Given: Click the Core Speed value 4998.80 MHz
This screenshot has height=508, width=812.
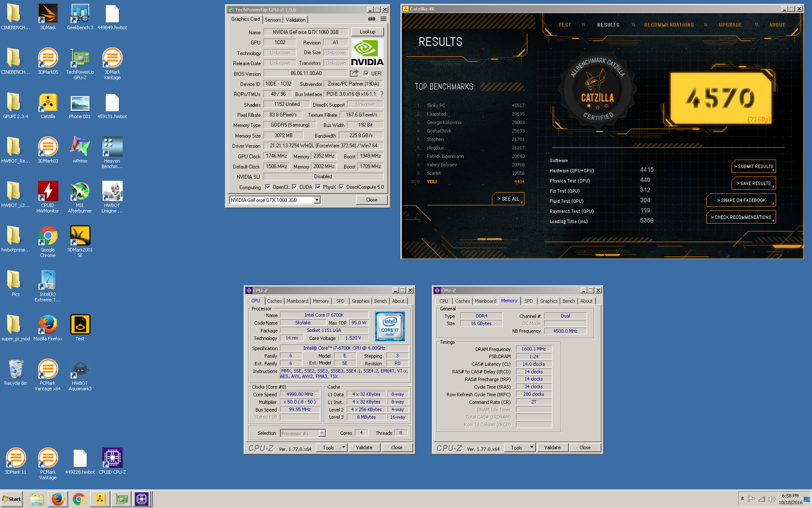Looking at the screenshot, I should pos(300,394).
